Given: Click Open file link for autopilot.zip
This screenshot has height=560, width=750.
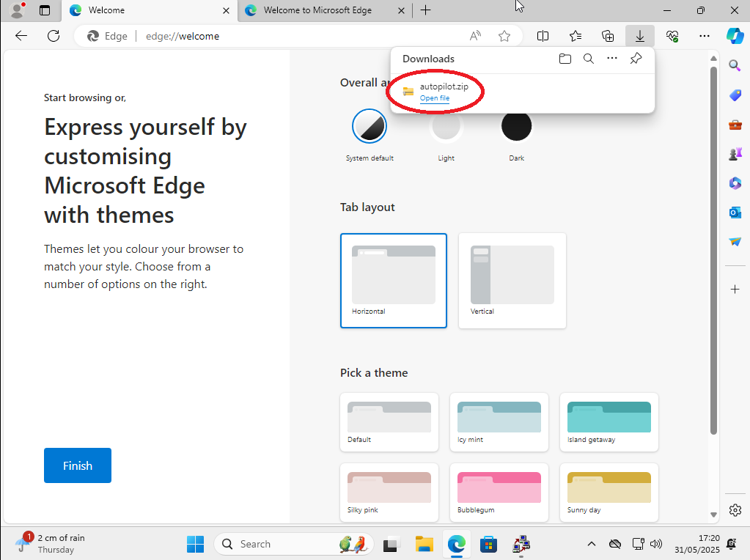Looking at the screenshot, I should pyautogui.click(x=435, y=98).
